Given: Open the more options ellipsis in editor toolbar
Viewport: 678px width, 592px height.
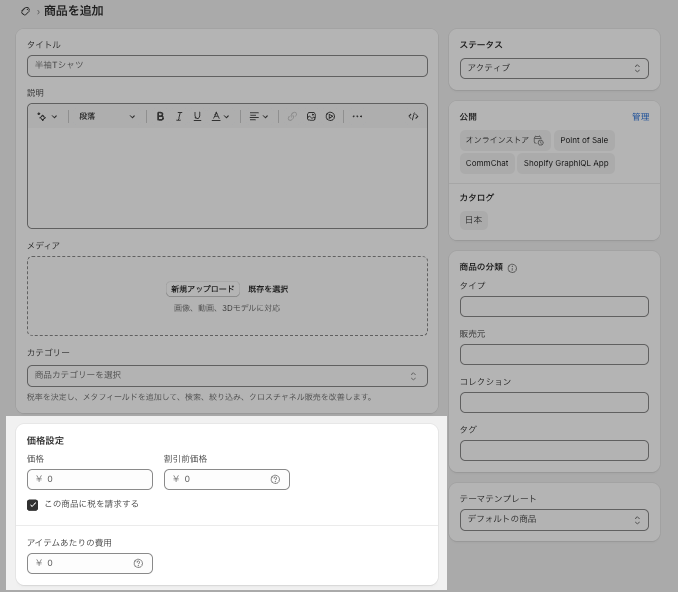Looking at the screenshot, I should coord(357,117).
